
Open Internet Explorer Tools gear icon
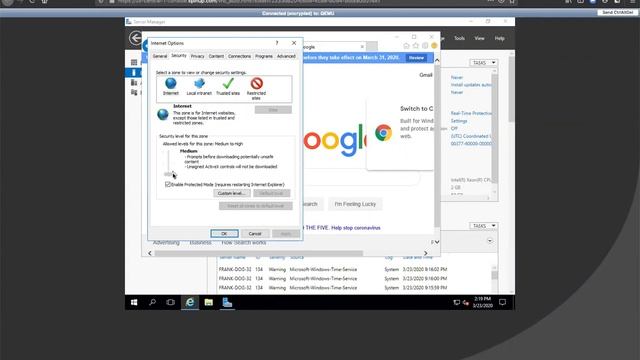[x=425, y=46]
